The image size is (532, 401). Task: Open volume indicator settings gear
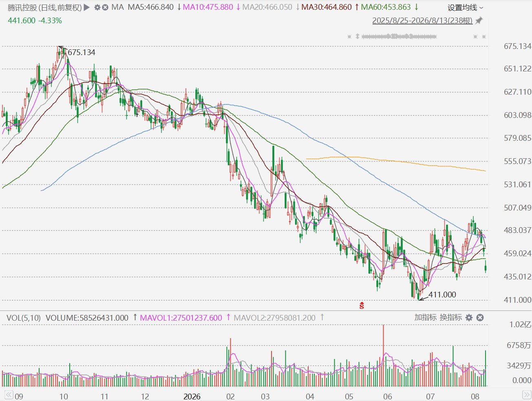469,317
